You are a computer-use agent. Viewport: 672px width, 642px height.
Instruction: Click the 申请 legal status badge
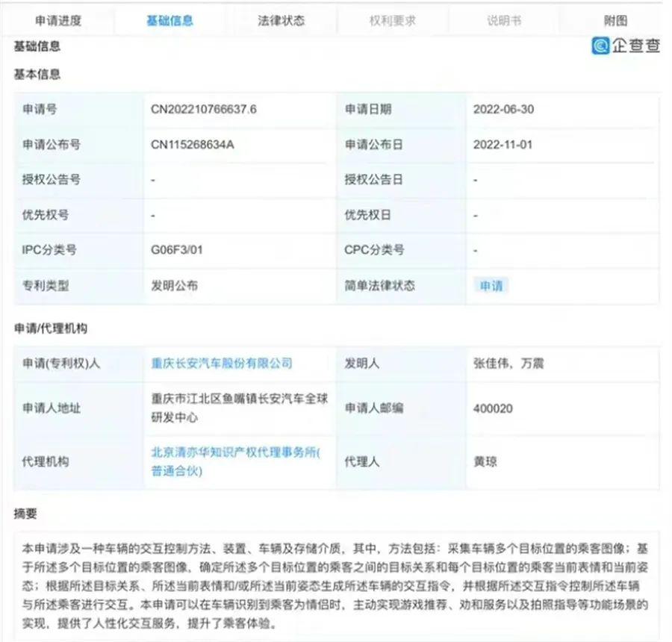[491, 286]
